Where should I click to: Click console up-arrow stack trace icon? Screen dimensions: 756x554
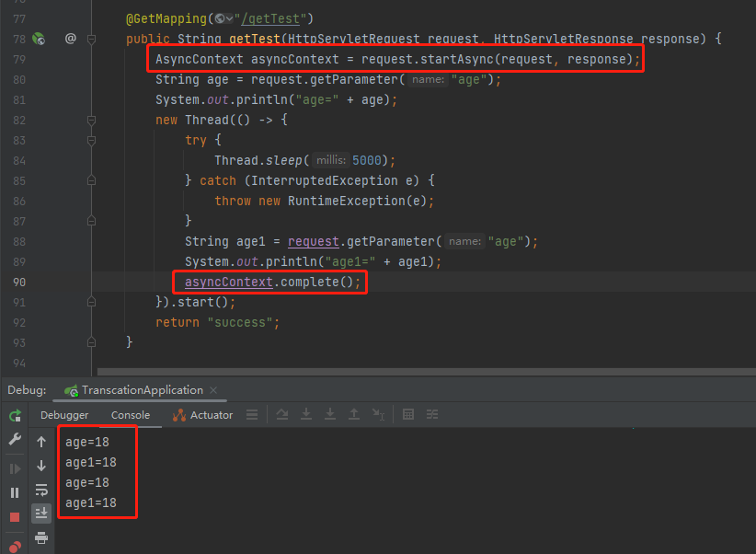click(41, 442)
